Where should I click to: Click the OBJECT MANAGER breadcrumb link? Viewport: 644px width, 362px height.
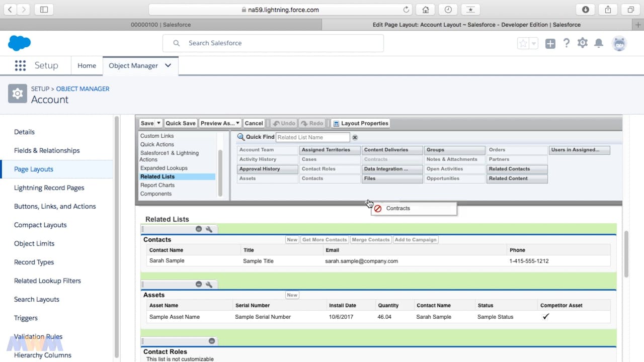pos(83,88)
